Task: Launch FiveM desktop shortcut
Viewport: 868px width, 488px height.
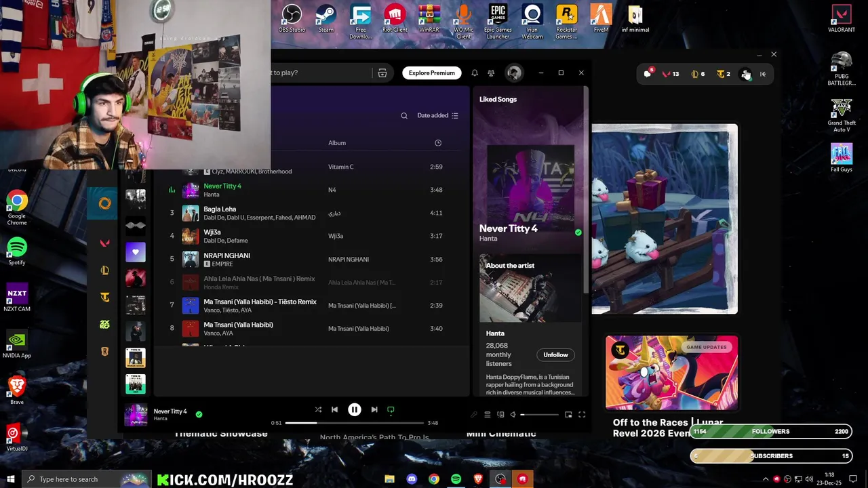Action: click(x=601, y=18)
